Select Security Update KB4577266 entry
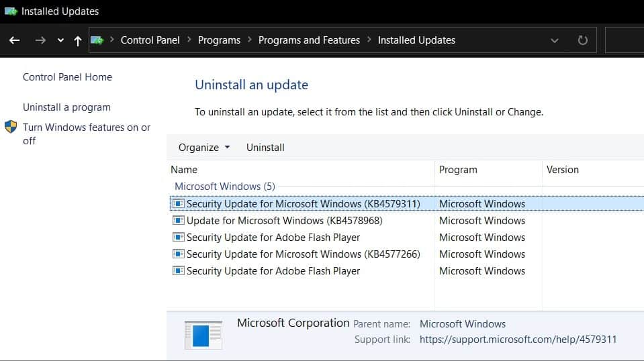Screen dimensions: 644x361 pos(303,254)
